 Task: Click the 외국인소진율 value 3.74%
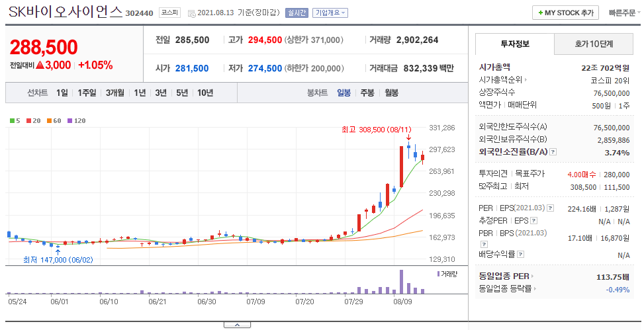617,153
